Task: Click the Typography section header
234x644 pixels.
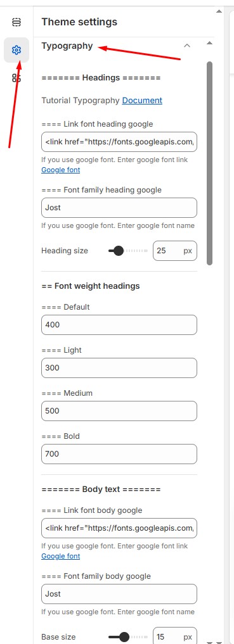Action: click(x=67, y=46)
